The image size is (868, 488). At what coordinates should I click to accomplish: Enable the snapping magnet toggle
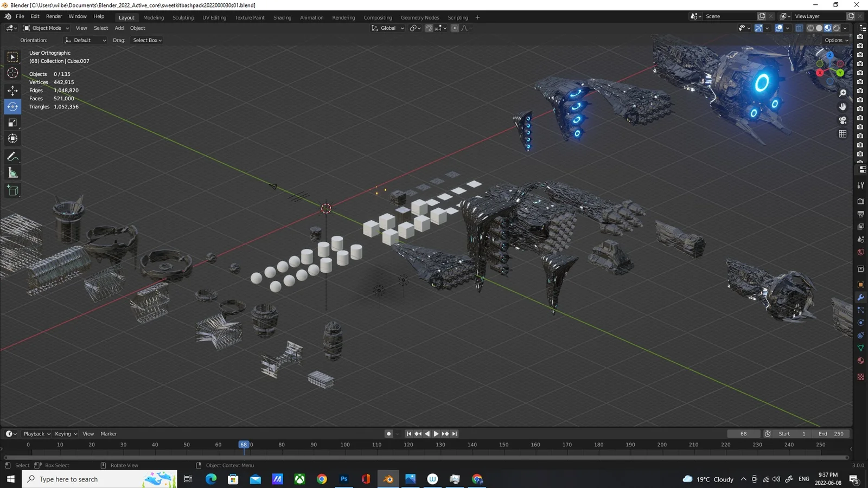[x=429, y=28]
